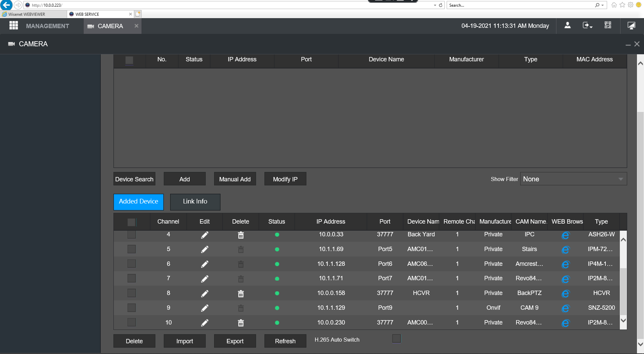Check the channel 7 row checkbox
Screen dimensions: 644x354
tap(132, 278)
